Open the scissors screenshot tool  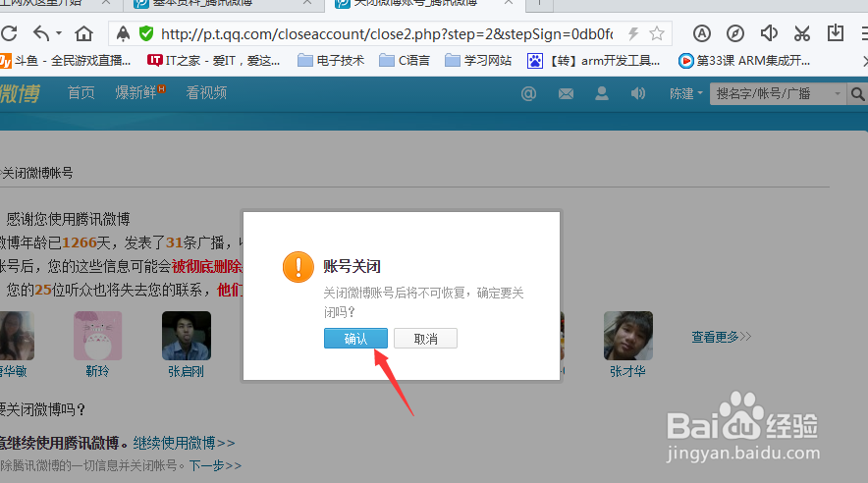coord(802,33)
